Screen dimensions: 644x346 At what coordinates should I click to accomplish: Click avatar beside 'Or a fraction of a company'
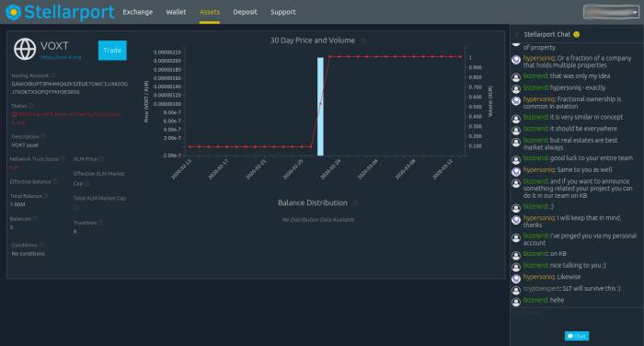coord(516,60)
